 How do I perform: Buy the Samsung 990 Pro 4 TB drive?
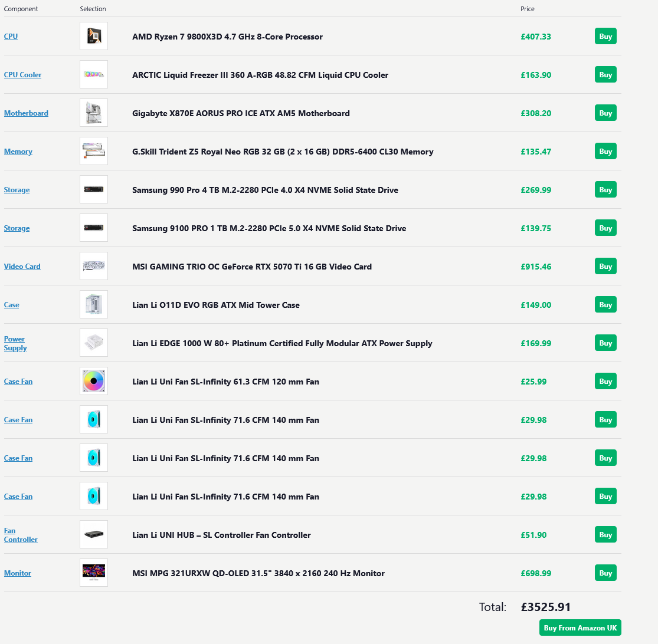pos(605,189)
